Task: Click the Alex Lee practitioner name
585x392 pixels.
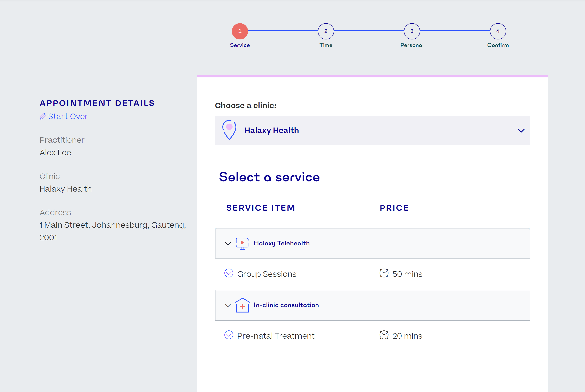Action: pyautogui.click(x=55, y=153)
